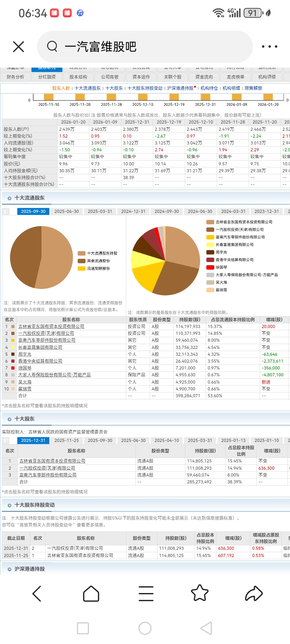Click the red 徐国琴 legend swatch
This screenshot has width=290, height=644.
pos(210,267)
